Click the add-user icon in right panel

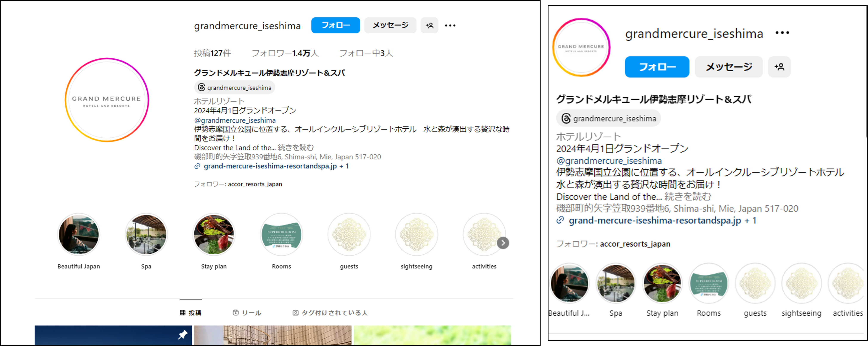[779, 67]
